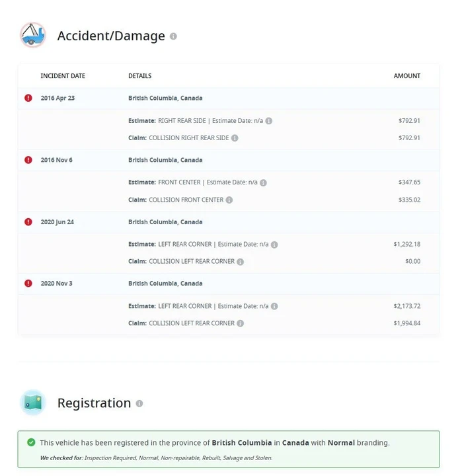This screenshot has height=476, width=456.
Task: Click info icon on $1,292.18 LEFT REAR CORNER estimate
Action: pos(274,245)
